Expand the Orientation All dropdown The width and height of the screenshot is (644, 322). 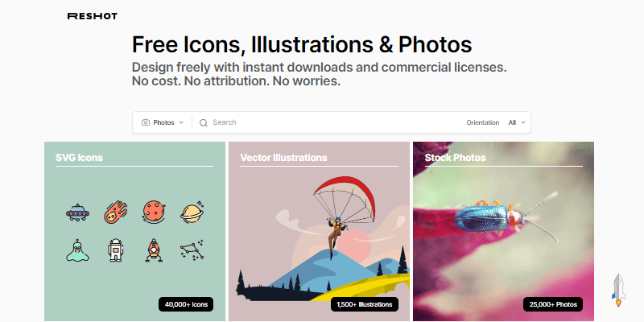[517, 122]
